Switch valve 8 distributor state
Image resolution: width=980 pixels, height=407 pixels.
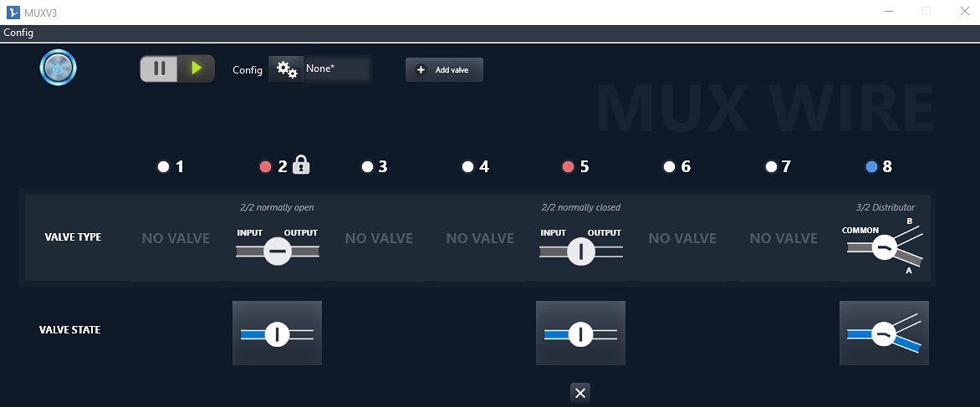click(884, 333)
